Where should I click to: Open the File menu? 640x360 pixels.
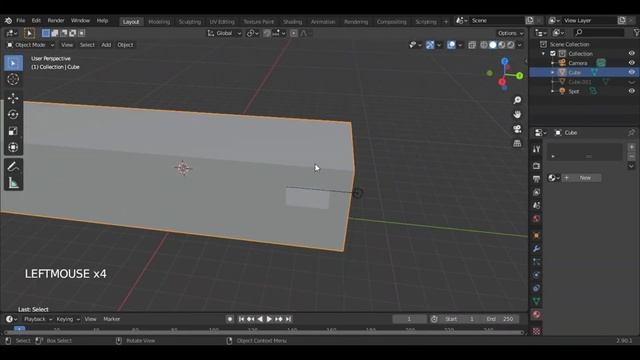point(21,20)
